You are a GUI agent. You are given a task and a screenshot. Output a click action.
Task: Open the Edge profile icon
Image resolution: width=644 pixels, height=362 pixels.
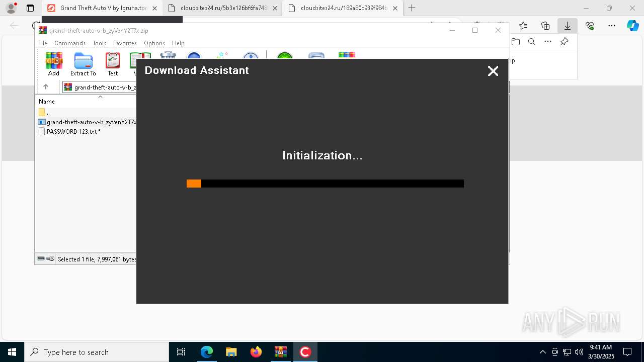click(11, 8)
